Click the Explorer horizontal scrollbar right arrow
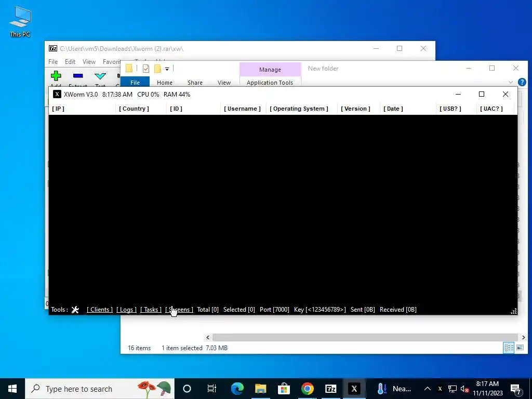 523,337
